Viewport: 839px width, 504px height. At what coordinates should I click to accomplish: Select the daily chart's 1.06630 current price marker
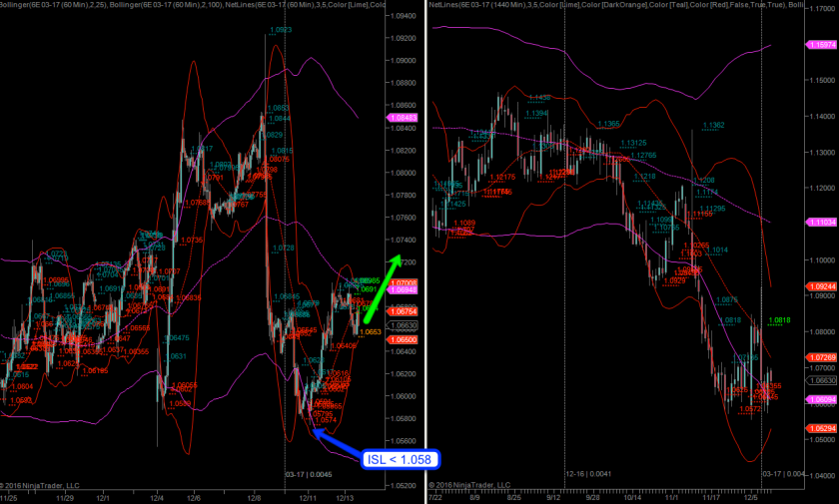click(823, 380)
